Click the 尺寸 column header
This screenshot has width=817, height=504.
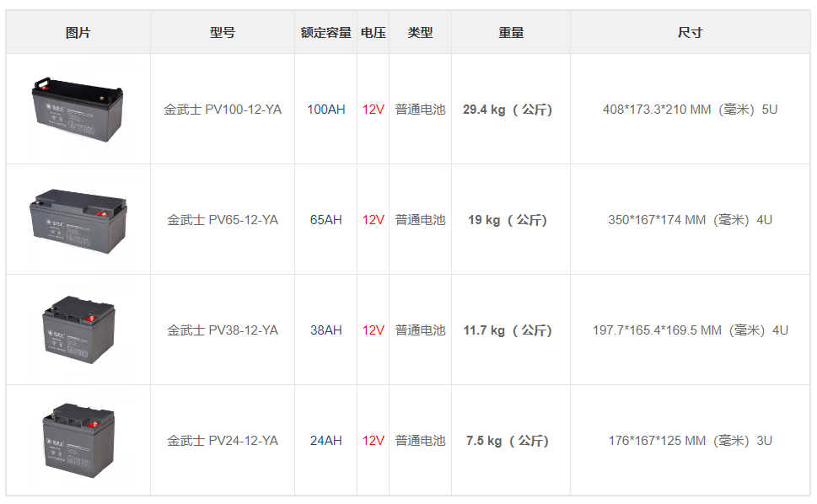click(690, 32)
